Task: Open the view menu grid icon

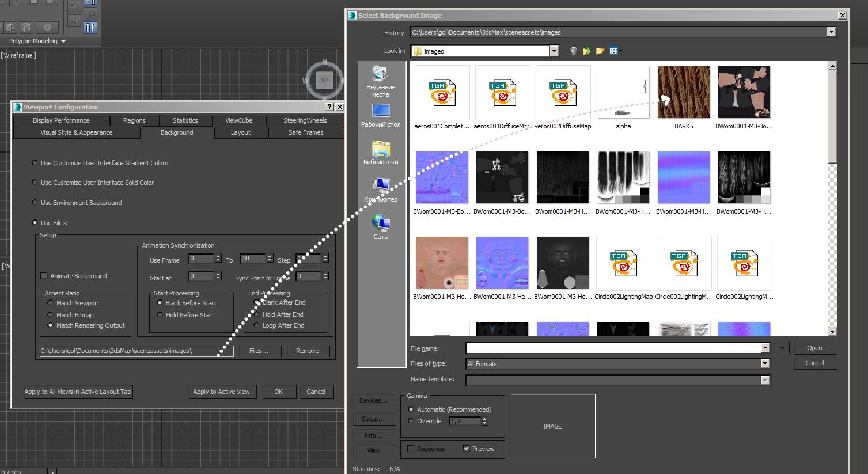Action: 614,51
